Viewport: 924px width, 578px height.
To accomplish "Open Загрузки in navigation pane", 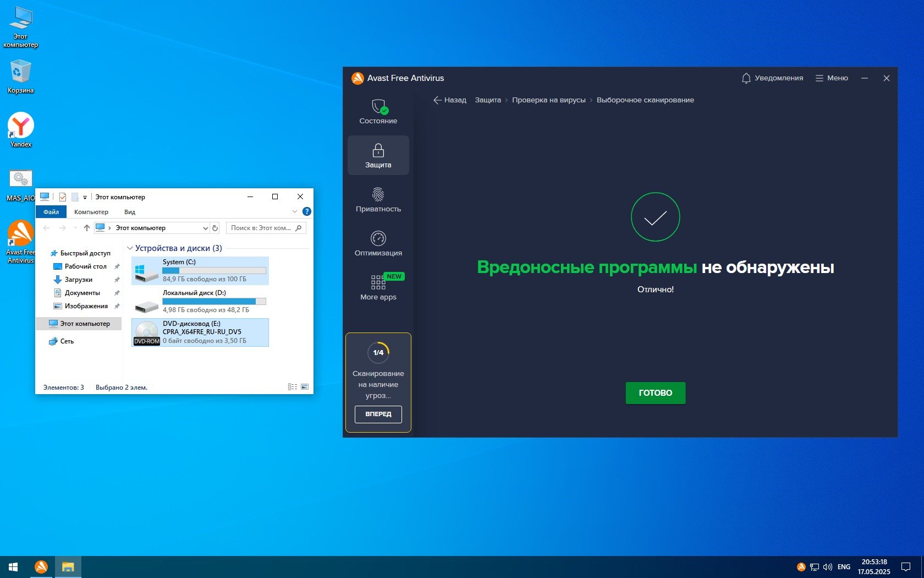I will coord(73,280).
